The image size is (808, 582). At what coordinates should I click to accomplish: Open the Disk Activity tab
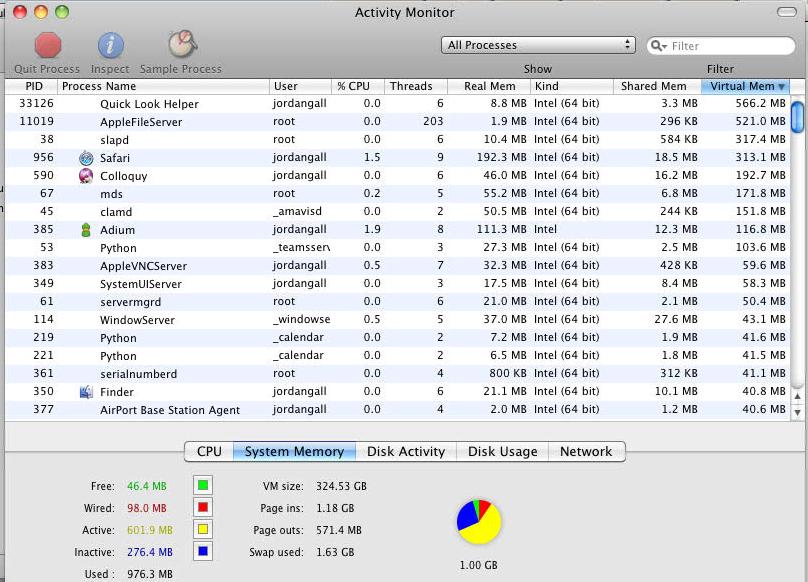[x=406, y=452]
